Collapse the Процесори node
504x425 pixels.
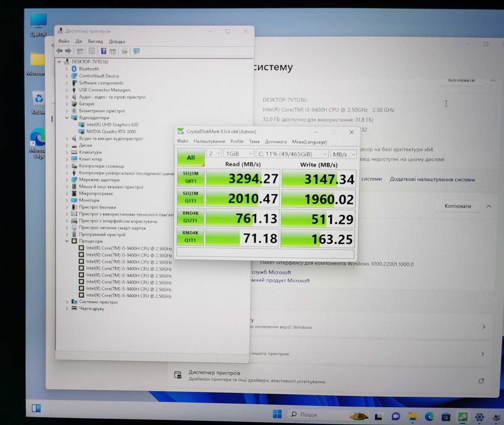(67, 241)
